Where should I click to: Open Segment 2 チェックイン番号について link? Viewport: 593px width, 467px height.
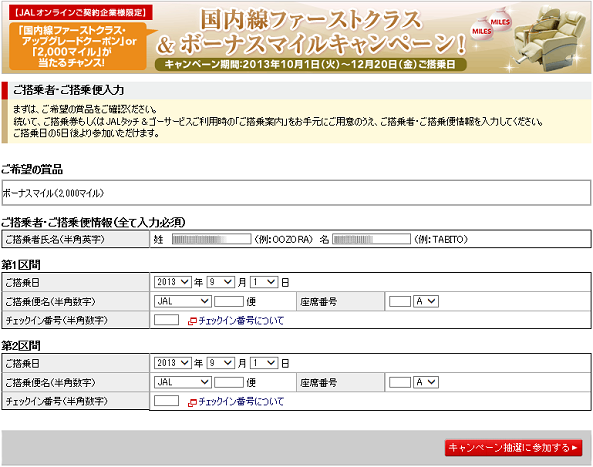(x=241, y=402)
